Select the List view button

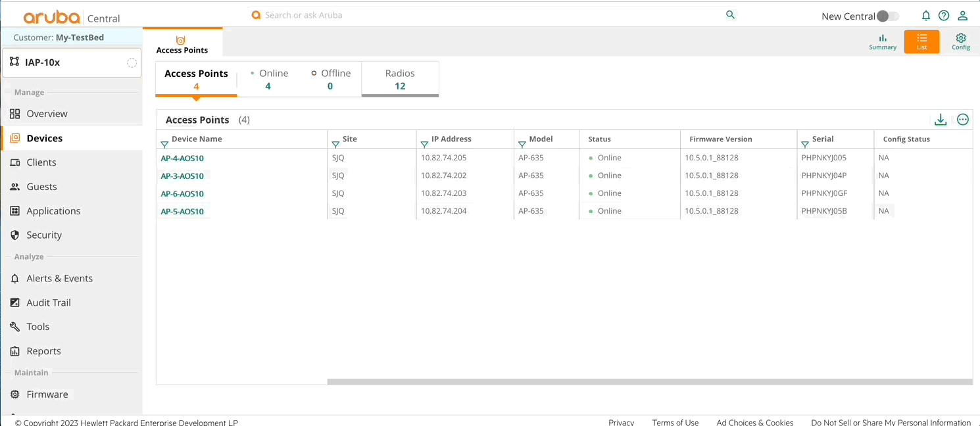[x=921, y=41]
